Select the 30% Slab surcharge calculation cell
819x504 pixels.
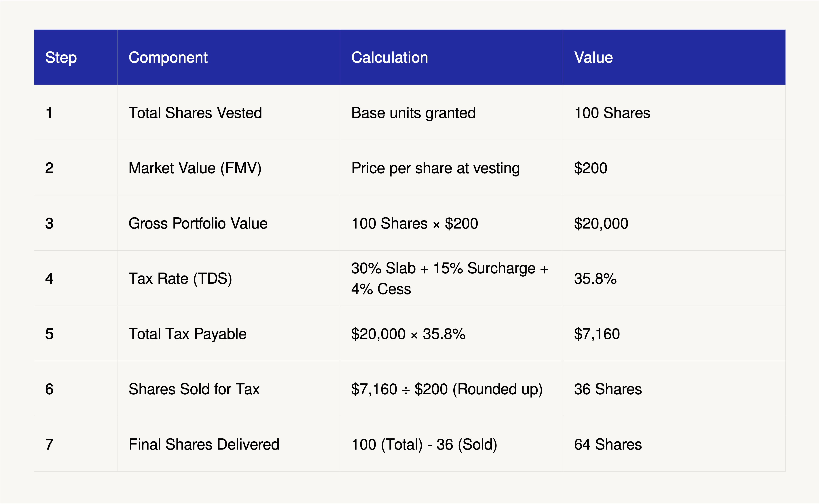[451, 278]
